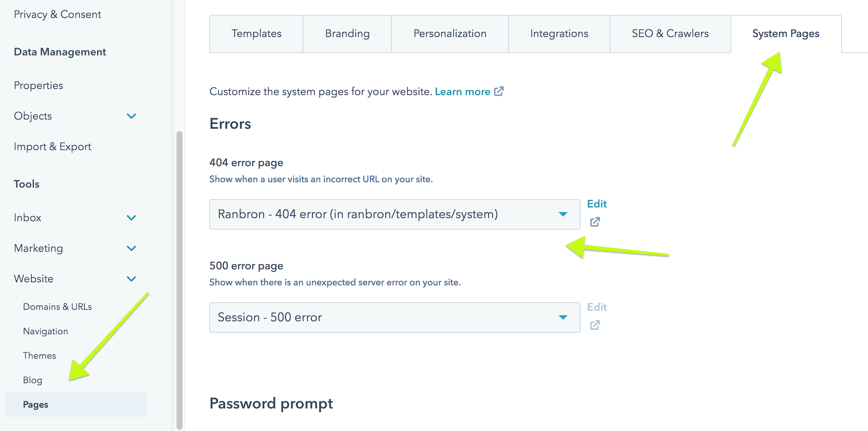
Task: Collapse the Website section chevron
Action: (131, 279)
